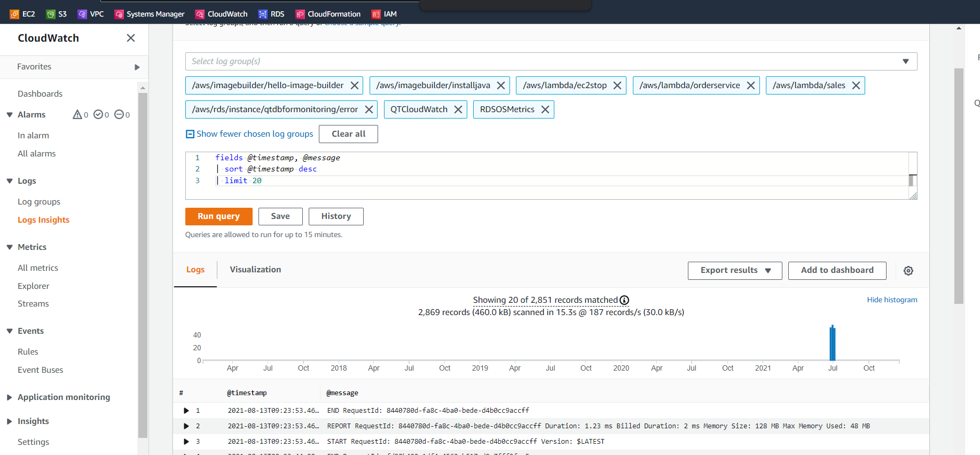Open the Export results dropdown
Viewport: 980px width, 455px height.
click(735, 271)
